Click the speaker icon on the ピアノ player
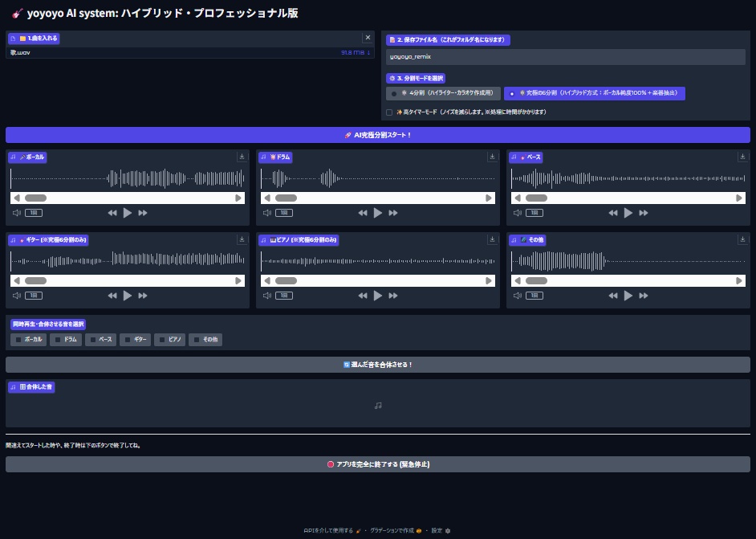Image resolution: width=756 pixels, height=539 pixels. click(x=267, y=295)
